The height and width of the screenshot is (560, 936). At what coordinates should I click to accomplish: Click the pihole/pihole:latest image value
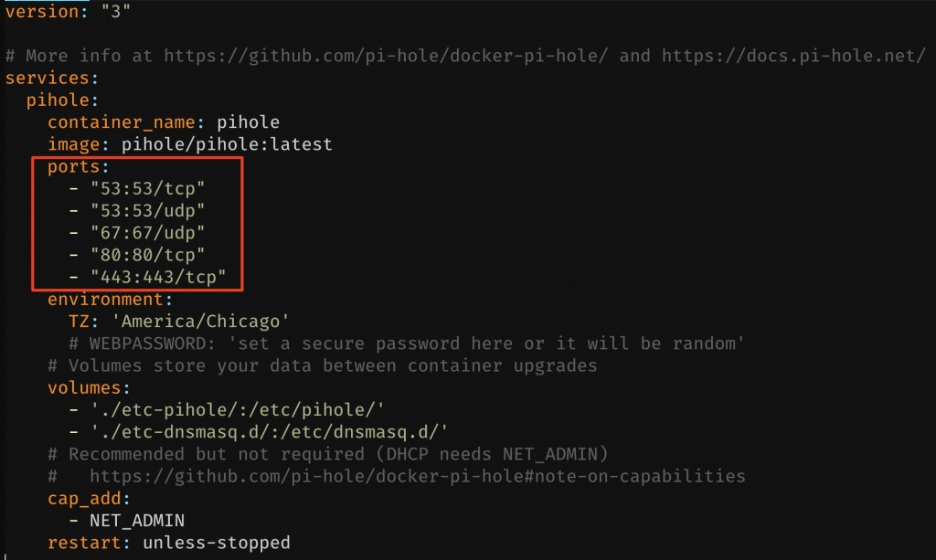227,144
